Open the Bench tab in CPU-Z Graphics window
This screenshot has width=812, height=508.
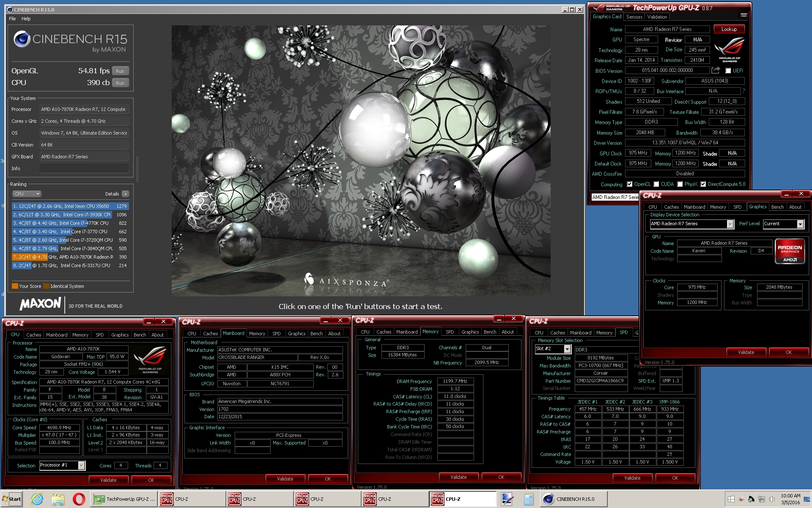click(x=777, y=207)
